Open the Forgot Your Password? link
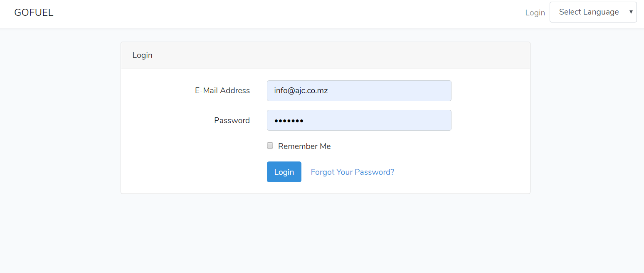 click(352, 172)
